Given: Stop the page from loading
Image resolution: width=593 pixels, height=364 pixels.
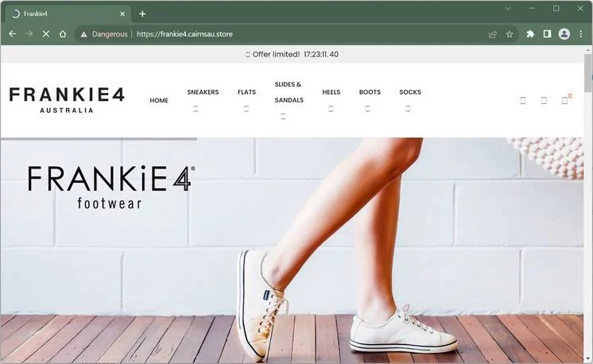Looking at the screenshot, I should tap(46, 34).
